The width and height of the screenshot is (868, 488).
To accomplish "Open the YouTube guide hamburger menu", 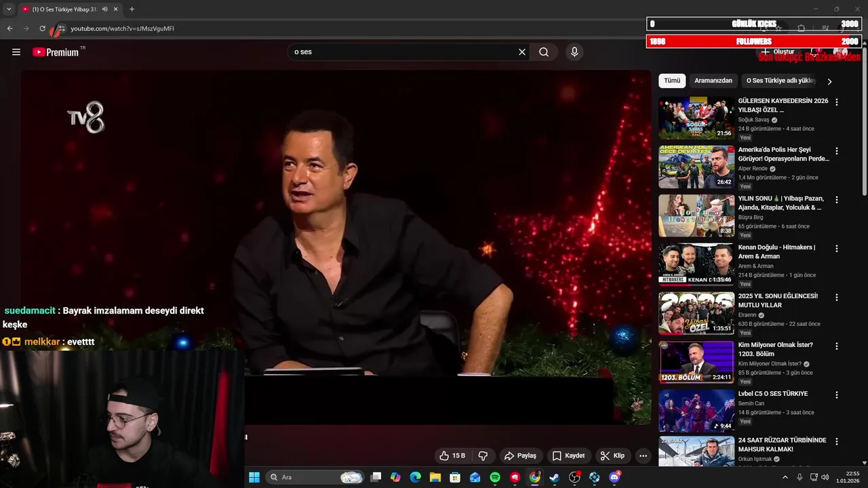I will tap(16, 52).
